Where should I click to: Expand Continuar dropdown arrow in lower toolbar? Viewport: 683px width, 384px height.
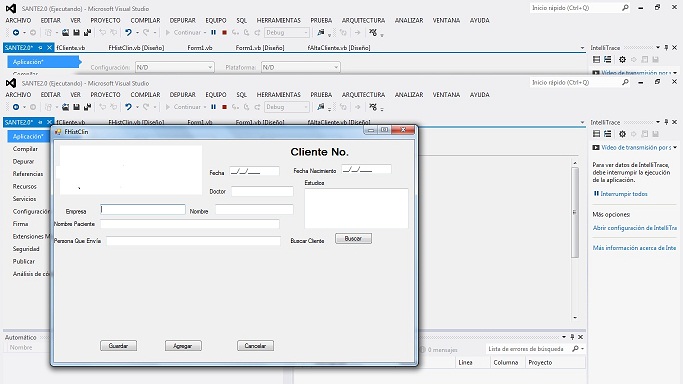[x=205, y=107]
